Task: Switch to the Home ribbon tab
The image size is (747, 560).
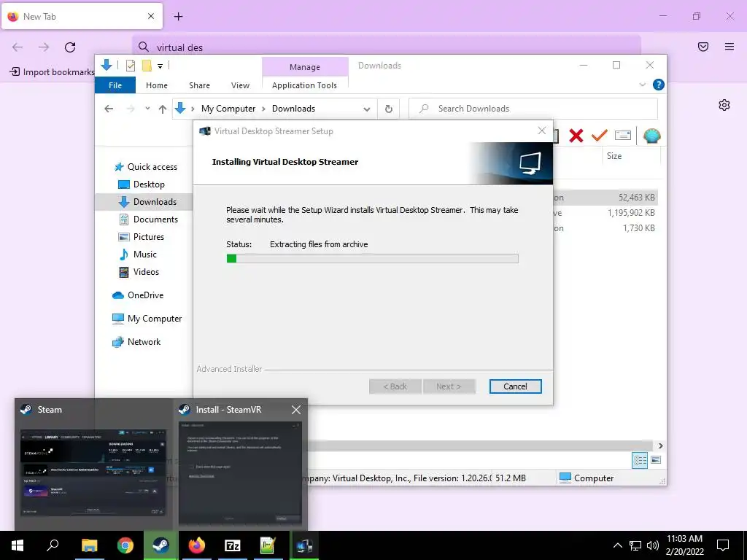Action: pyautogui.click(x=157, y=85)
